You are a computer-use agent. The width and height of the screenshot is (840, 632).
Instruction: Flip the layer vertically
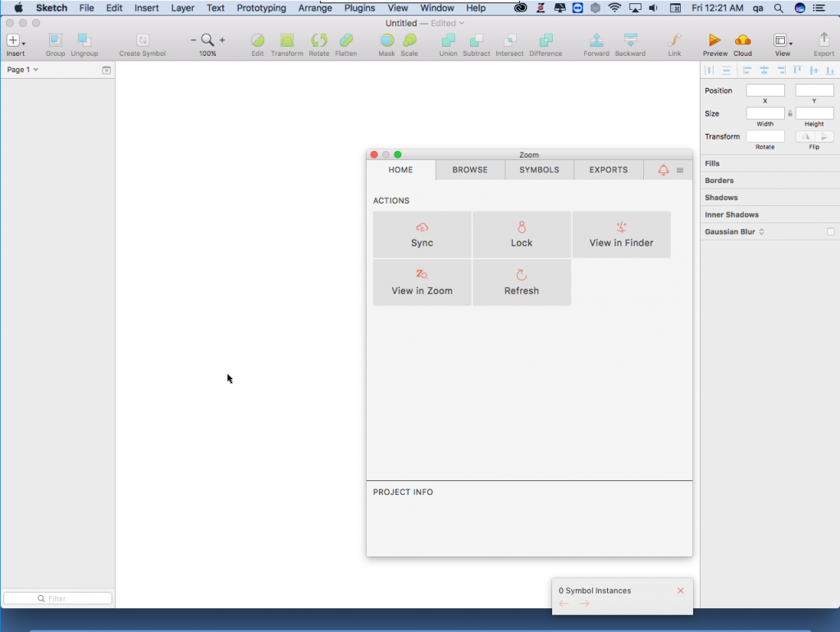coord(824,137)
